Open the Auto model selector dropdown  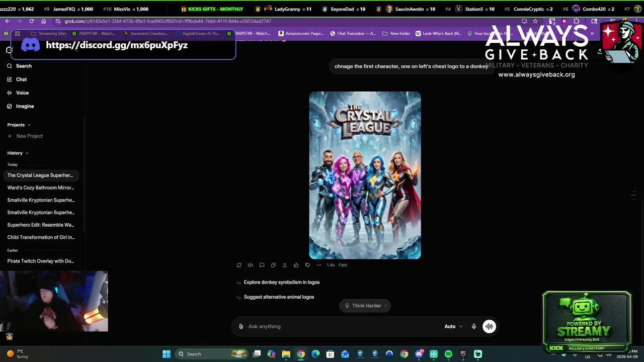coord(453,326)
